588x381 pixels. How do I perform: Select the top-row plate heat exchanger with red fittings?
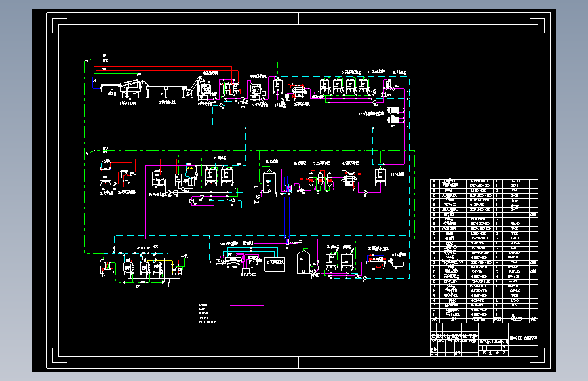click(298, 92)
